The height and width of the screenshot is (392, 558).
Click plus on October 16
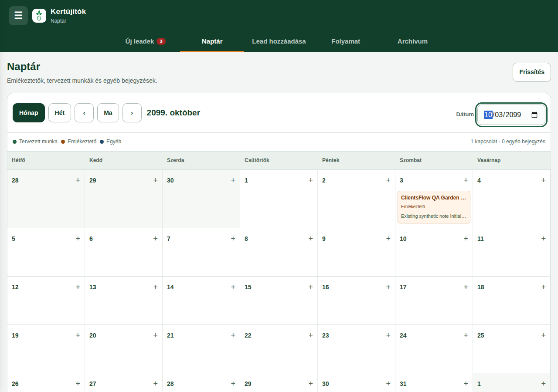[x=388, y=287]
